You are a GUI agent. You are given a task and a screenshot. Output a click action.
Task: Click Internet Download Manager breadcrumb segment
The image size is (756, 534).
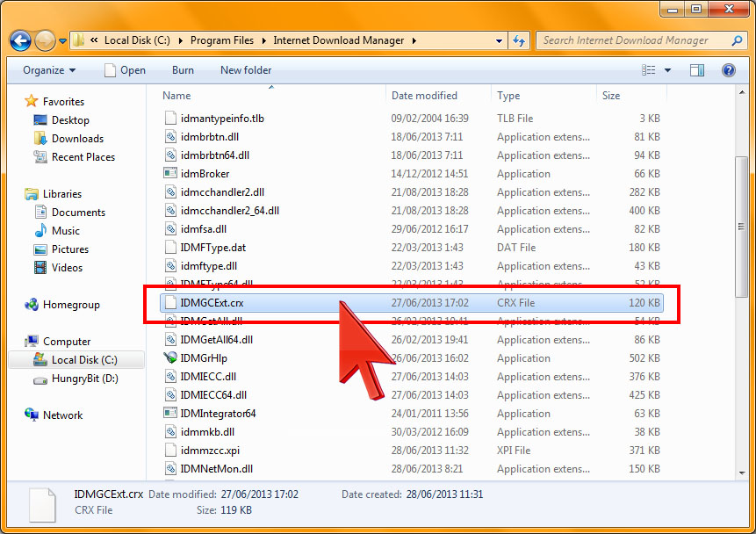[x=338, y=40]
